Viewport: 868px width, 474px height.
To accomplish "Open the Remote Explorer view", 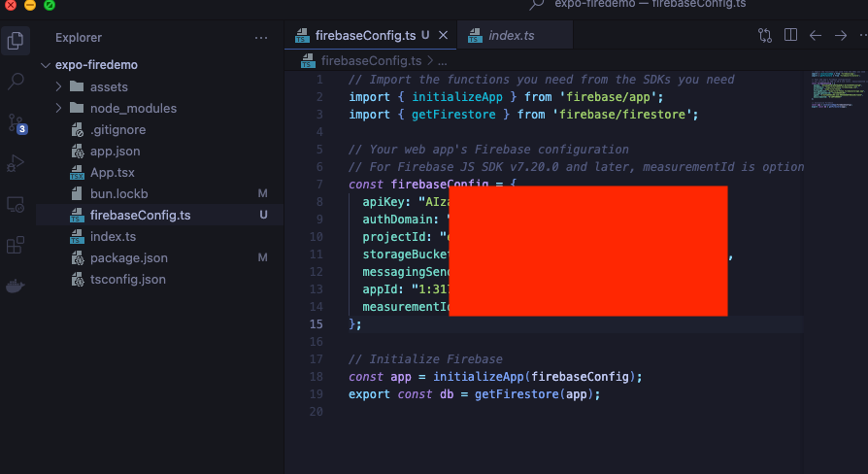I will tap(16, 204).
